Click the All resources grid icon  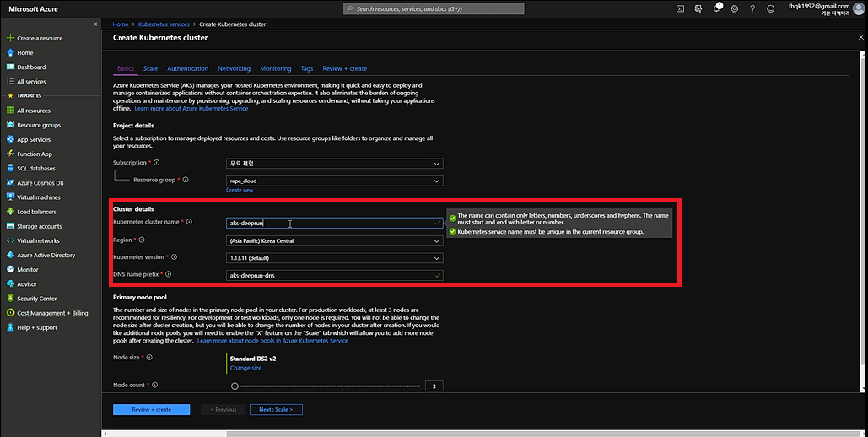[x=10, y=111]
